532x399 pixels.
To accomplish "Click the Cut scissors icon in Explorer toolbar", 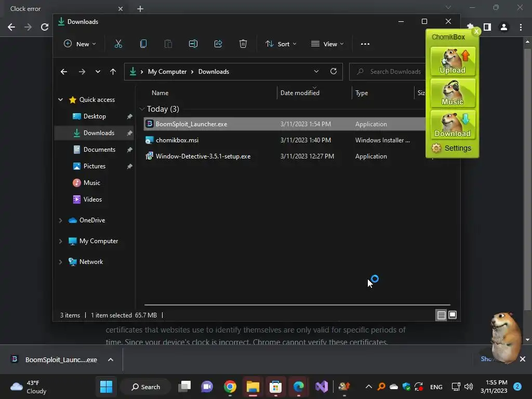I will tap(118, 44).
